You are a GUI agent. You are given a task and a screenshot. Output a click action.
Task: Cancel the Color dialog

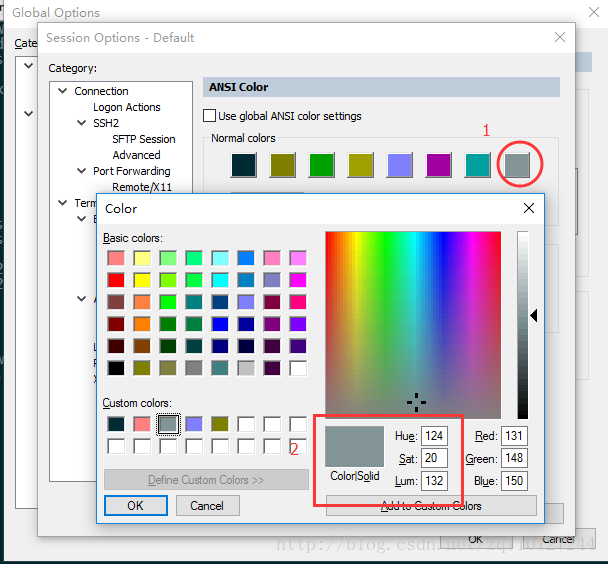point(207,505)
